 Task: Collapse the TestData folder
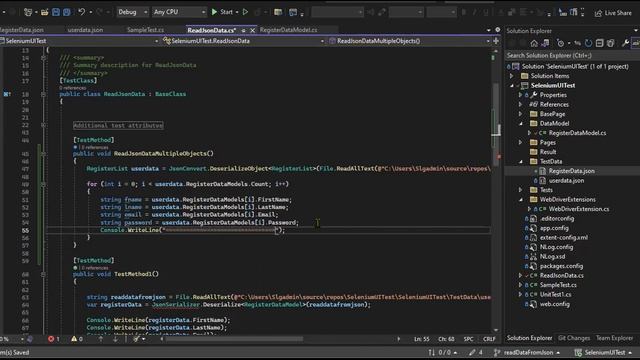pos(521,162)
